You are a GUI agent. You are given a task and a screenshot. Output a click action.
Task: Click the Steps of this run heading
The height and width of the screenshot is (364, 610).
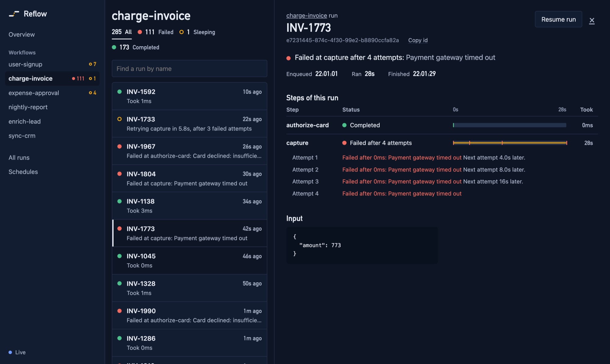(312, 98)
